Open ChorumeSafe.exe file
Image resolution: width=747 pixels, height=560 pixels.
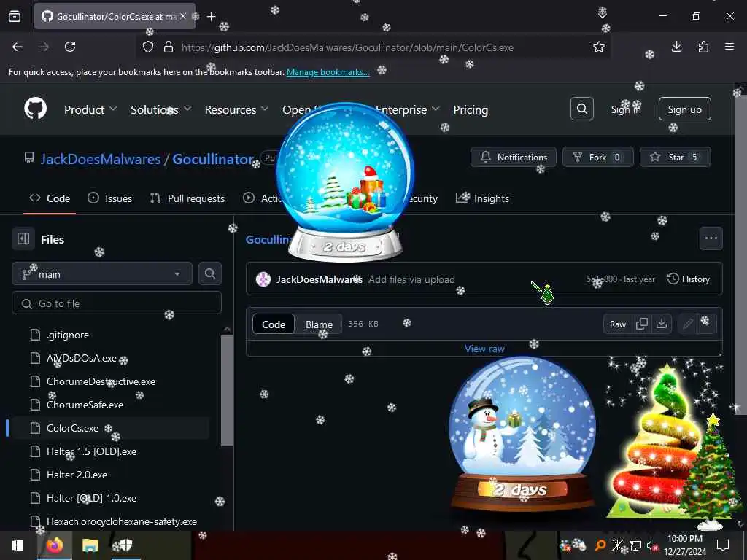point(85,405)
